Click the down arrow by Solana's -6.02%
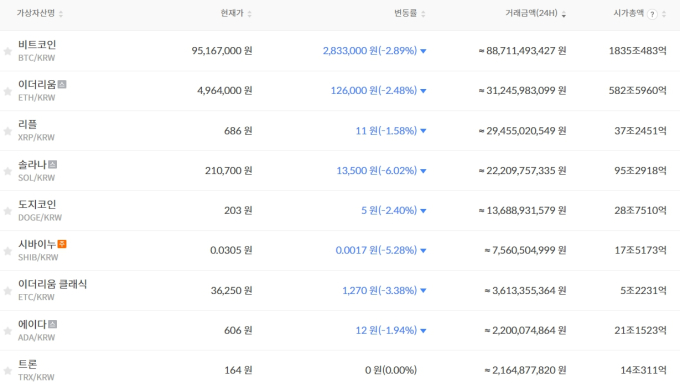The height and width of the screenshot is (388, 680). pyautogui.click(x=423, y=171)
